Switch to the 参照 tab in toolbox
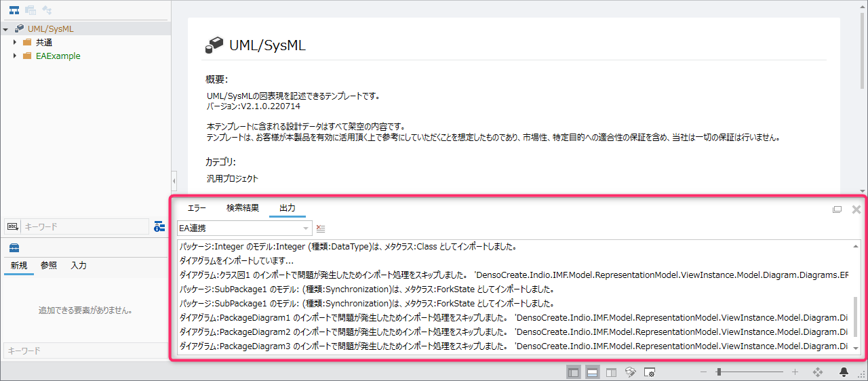868x381 pixels. click(49, 265)
